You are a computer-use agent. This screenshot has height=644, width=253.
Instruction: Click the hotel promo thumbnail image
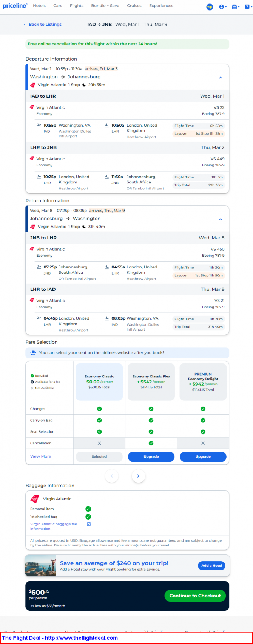[40, 566]
